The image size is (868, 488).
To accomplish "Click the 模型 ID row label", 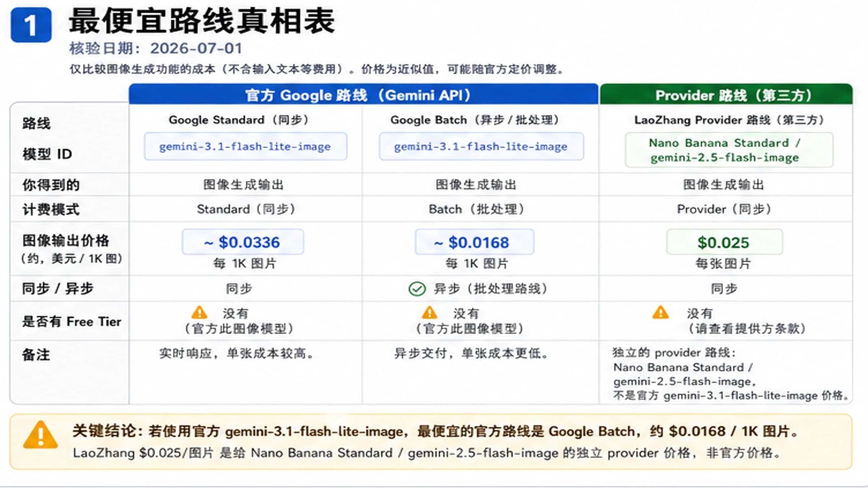I will point(47,154).
